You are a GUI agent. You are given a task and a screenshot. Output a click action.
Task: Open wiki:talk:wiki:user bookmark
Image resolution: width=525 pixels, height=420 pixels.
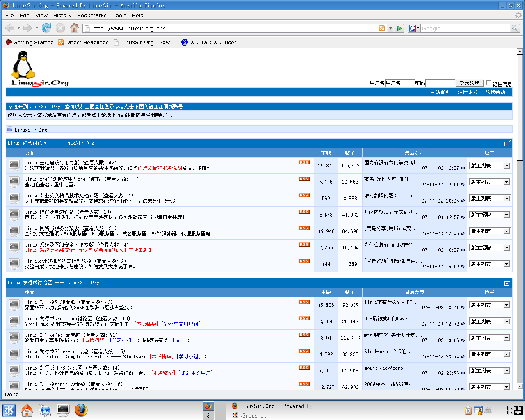(213, 42)
